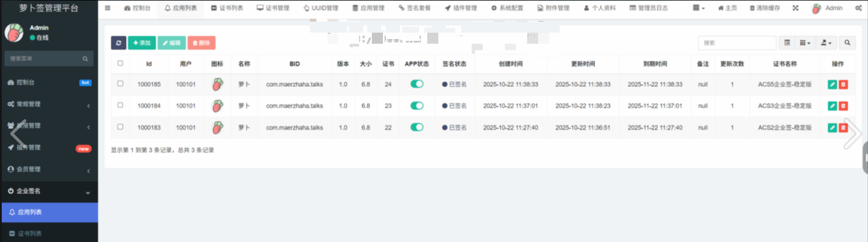Check the row checkbox for Id 1000183

(x=120, y=127)
